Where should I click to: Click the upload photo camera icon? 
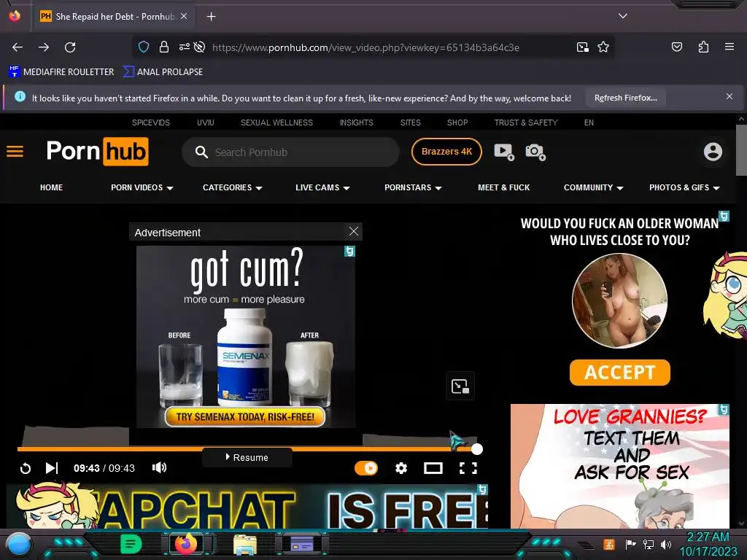click(535, 152)
